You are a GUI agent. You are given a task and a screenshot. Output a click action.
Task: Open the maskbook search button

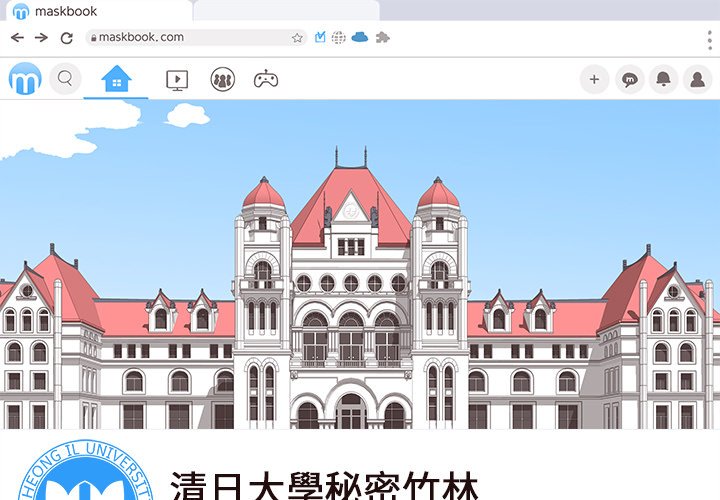coord(65,78)
